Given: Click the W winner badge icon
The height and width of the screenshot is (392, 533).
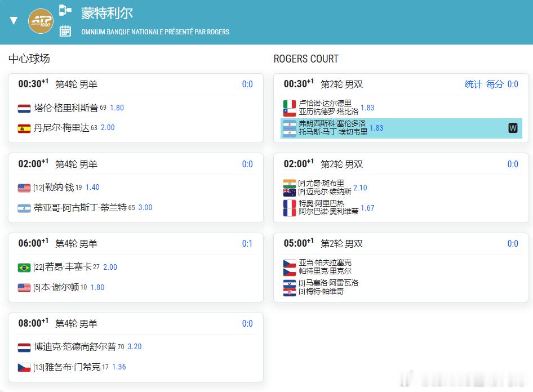Looking at the screenshot, I should 513,128.
